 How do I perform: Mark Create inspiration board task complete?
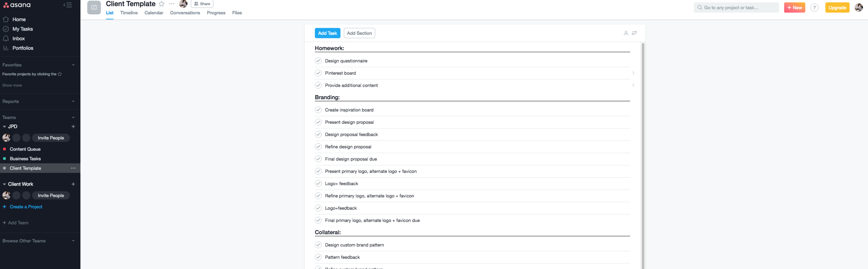[x=318, y=110]
